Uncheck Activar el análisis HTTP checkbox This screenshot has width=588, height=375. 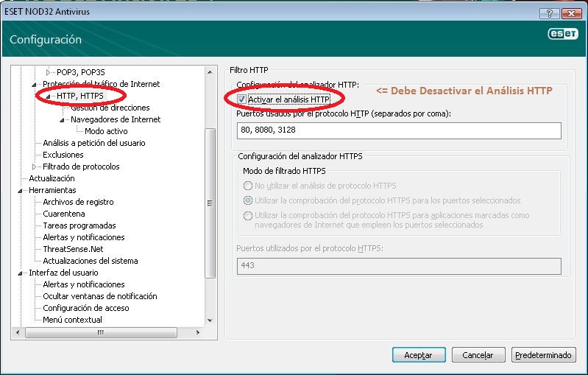tap(242, 99)
